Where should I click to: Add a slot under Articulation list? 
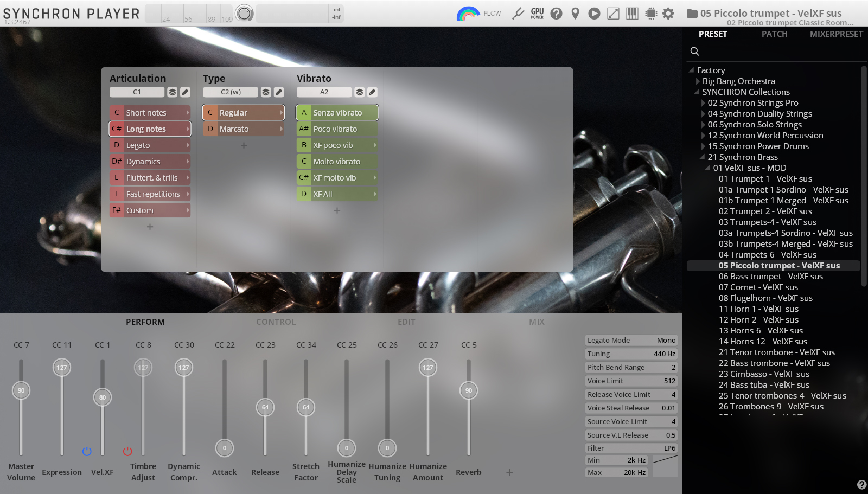[x=150, y=227]
